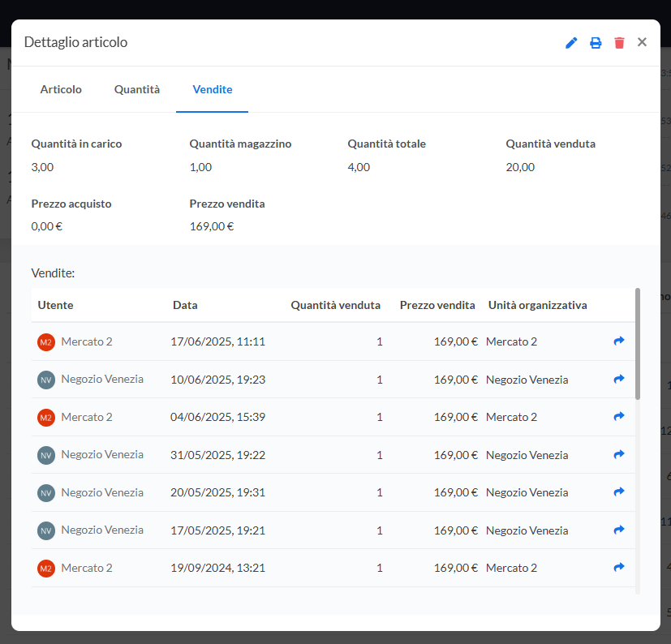Open the sale dated 19/09/2024 via arrow icon

click(x=619, y=568)
